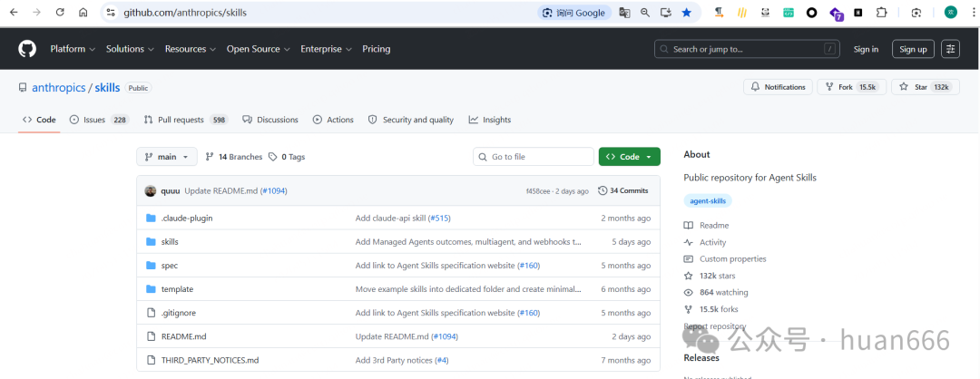Open the green Code dropdown button
Image resolution: width=980 pixels, height=379 pixels.
click(630, 157)
